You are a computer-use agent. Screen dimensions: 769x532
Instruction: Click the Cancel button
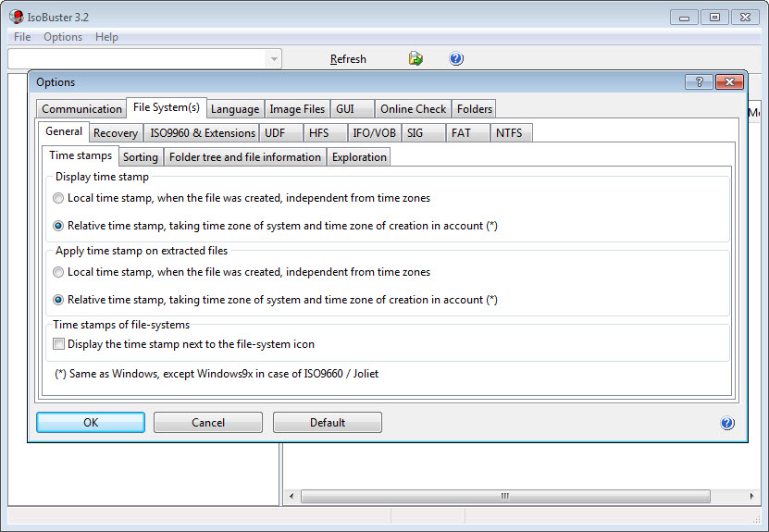(208, 422)
